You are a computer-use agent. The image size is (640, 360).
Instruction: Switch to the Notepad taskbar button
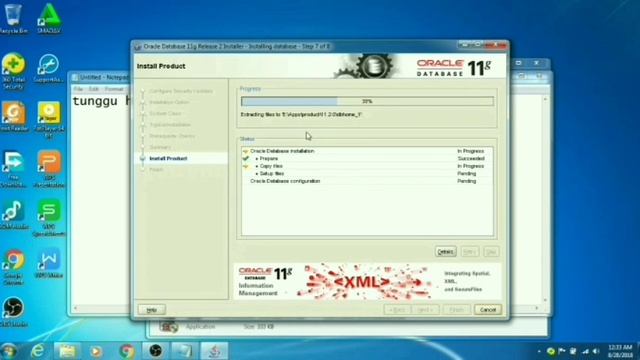click(184, 351)
